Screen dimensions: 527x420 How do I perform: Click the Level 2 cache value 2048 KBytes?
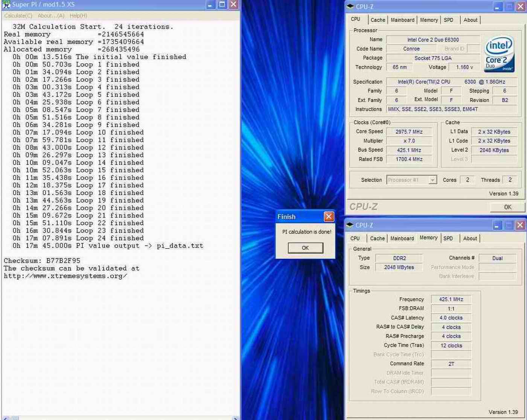pos(494,150)
